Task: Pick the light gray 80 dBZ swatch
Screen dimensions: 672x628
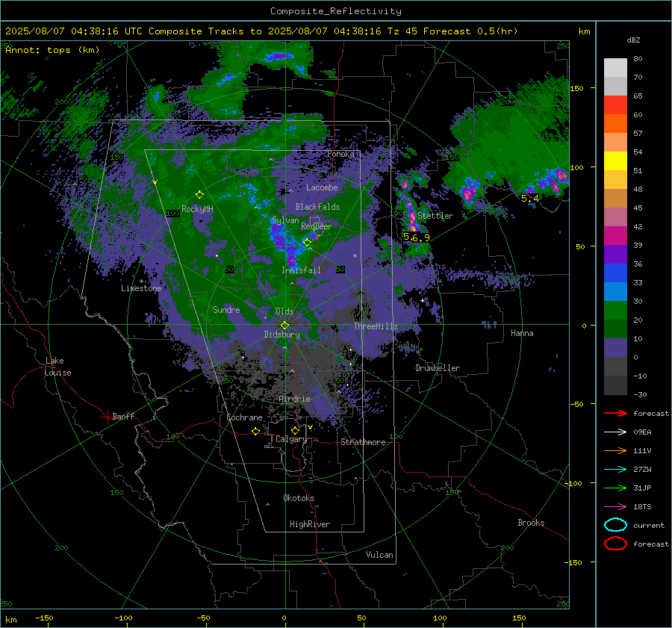Action: (615, 67)
